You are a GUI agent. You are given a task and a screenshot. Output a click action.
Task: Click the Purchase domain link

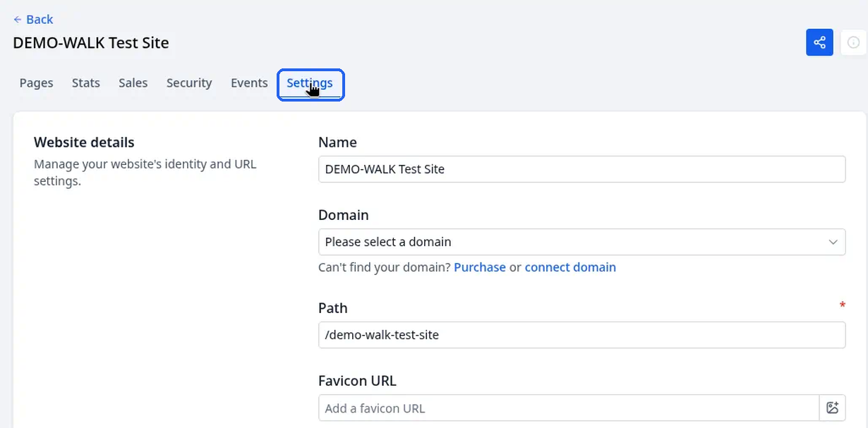point(480,267)
